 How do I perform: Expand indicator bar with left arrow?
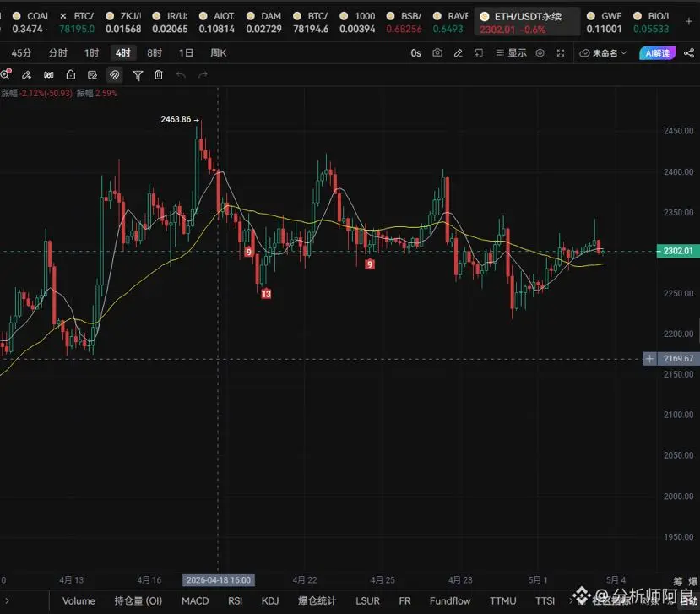(x=7, y=601)
